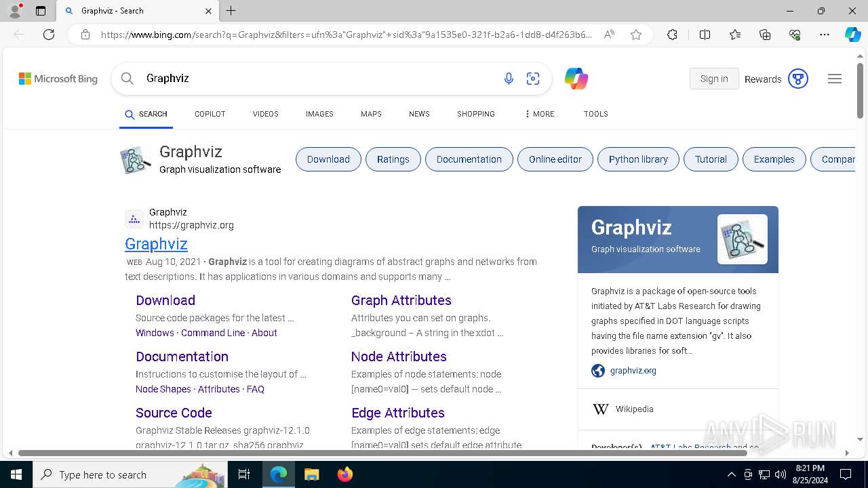
Task: Open the Windows Start menu
Action: (x=16, y=474)
